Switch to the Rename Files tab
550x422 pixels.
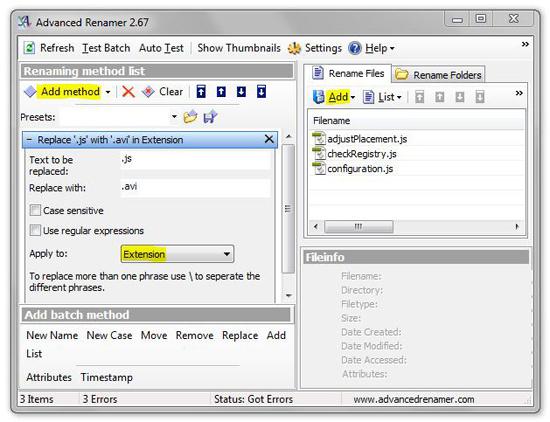point(348,74)
